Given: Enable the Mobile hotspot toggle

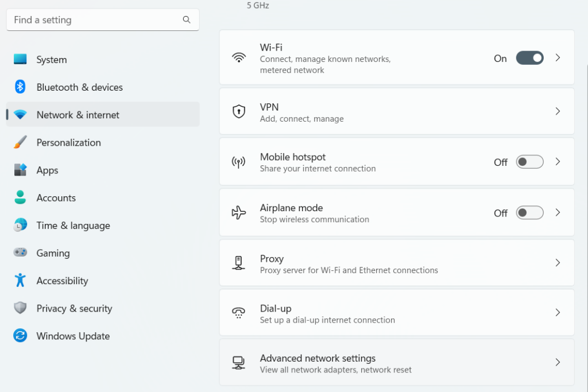Looking at the screenshot, I should [529, 162].
